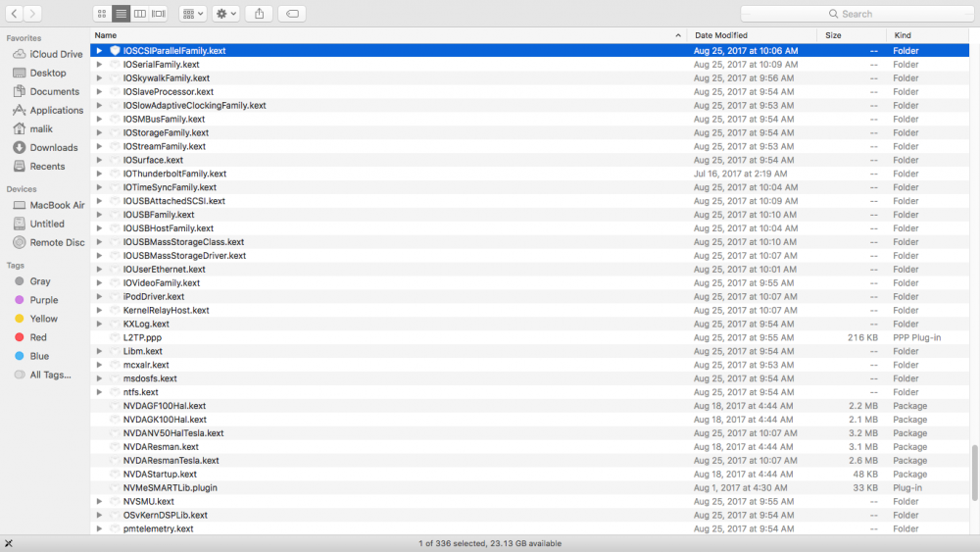Expand the IOSCSIParallelFamily.kext disclosure triangle
Viewport: 980px width, 552px height.
[99, 51]
